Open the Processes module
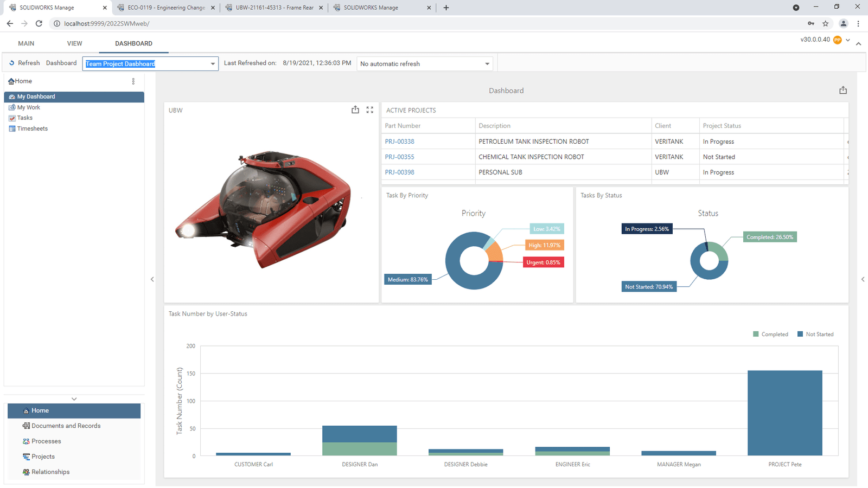Viewport: 868px width, 488px height. pyautogui.click(x=46, y=441)
